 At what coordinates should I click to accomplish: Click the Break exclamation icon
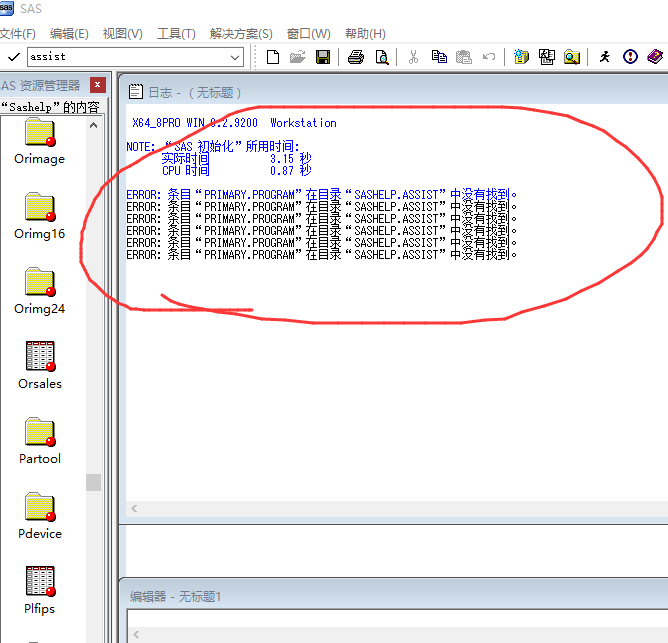click(630, 57)
